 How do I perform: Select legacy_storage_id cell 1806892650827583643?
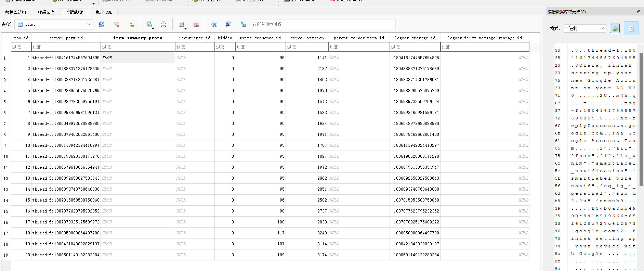(415, 178)
